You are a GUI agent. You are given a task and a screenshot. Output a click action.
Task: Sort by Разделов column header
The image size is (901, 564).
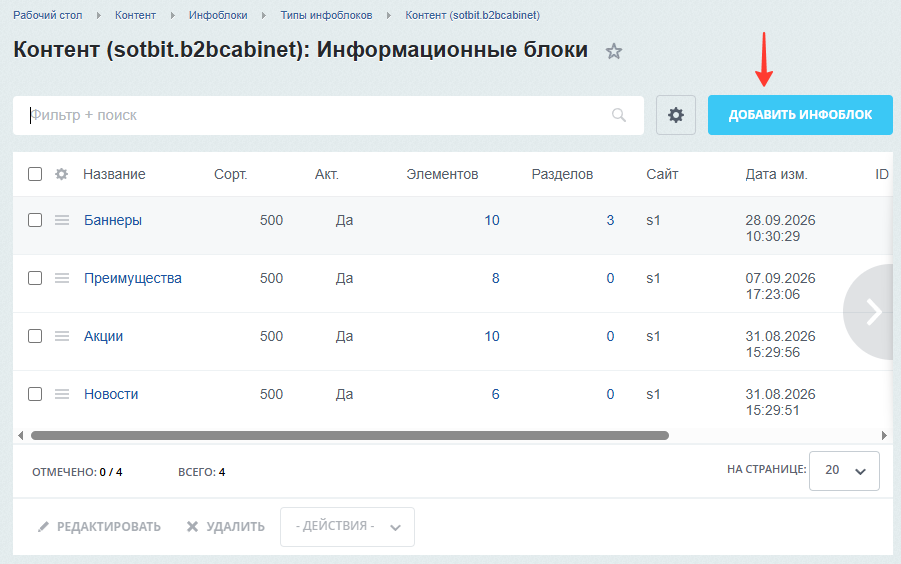click(x=562, y=174)
